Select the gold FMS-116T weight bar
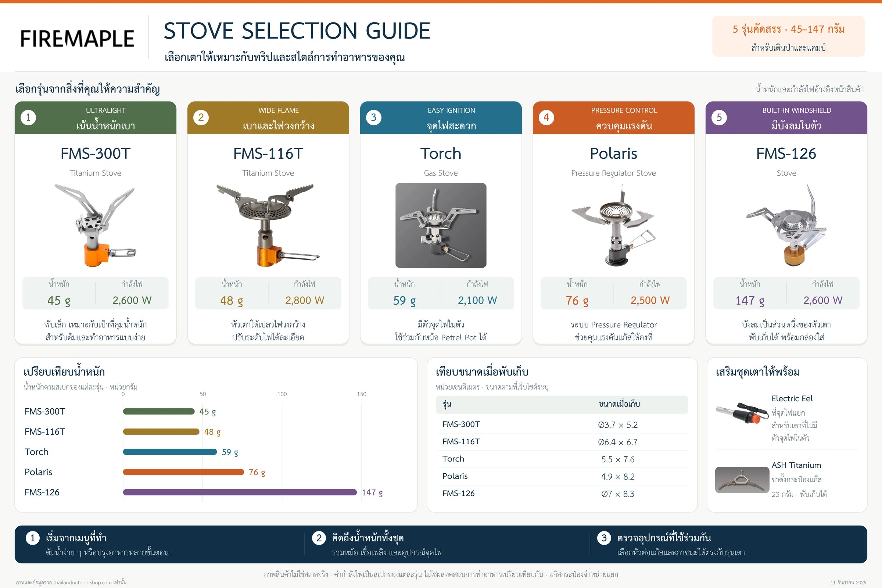Viewport: 882px width, 588px height. [161, 431]
